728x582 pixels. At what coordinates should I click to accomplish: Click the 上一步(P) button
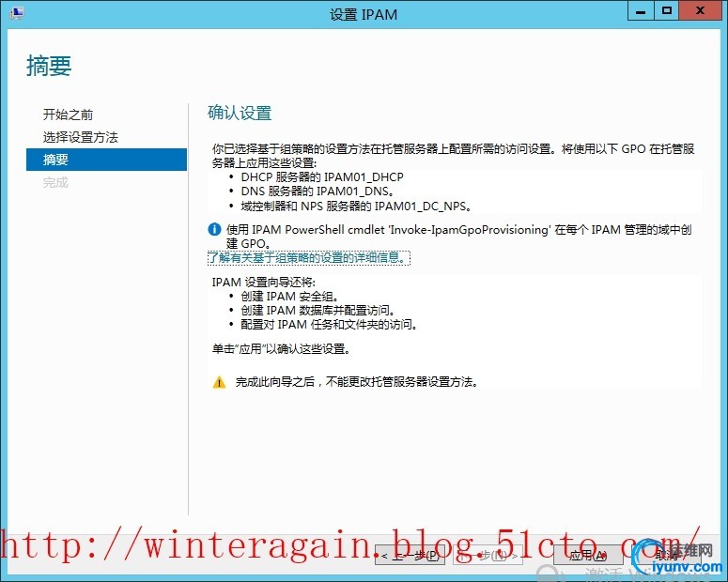click(x=410, y=555)
